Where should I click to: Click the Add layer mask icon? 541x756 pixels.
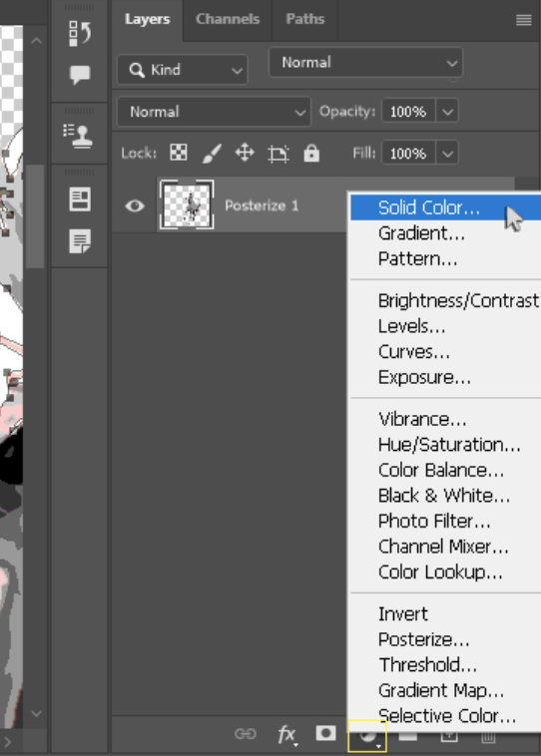pyautogui.click(x=325, y=733)
